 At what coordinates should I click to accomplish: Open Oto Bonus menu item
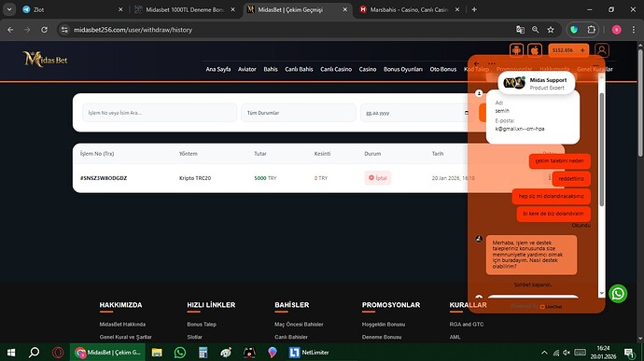coord(443,69)
